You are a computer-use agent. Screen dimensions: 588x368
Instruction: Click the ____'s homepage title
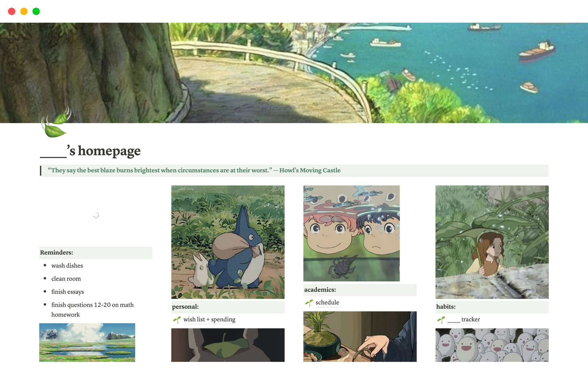(90, 151)
